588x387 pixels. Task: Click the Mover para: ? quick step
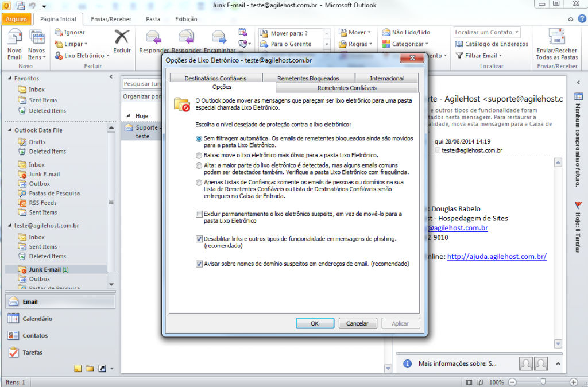tap(291, 33)
